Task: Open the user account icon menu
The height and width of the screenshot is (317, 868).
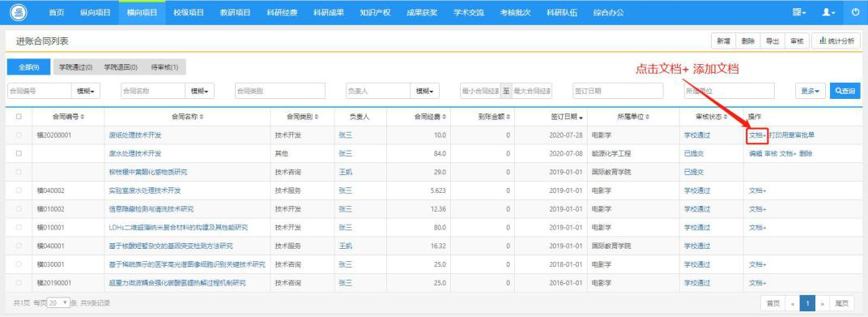Action: 829,12
